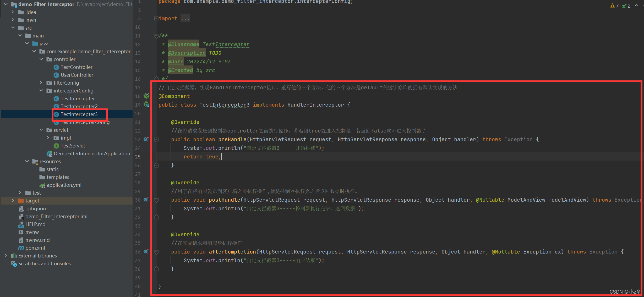
Task: Toggle the fold marker for the javadoc comment on line 11
Action: coord(156,36)
